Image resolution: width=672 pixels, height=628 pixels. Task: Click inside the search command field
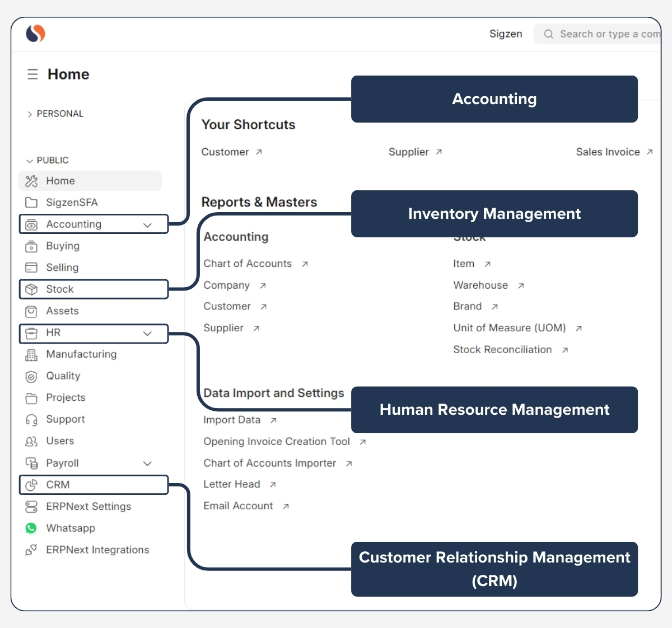(605, 34)
